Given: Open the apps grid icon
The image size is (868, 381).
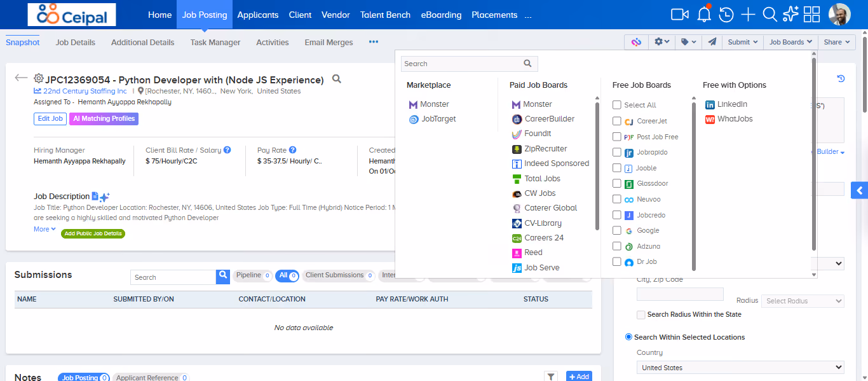Looking at the screenshot, I should (x=811, y=14).
